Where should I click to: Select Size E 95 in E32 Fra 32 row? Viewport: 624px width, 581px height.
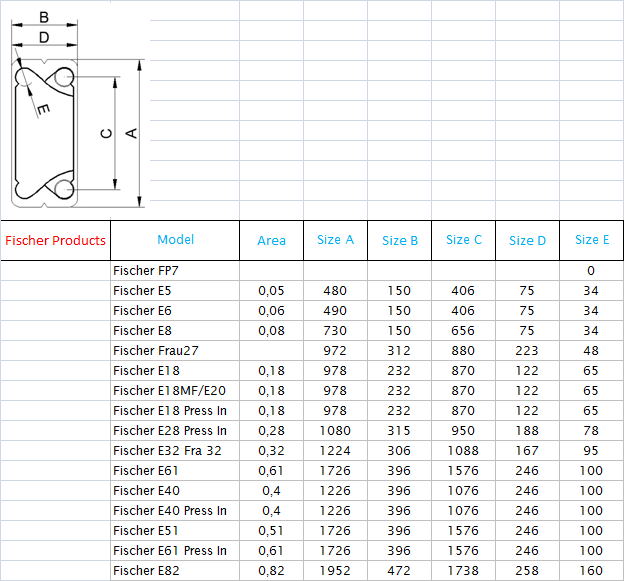click(591, 450)
